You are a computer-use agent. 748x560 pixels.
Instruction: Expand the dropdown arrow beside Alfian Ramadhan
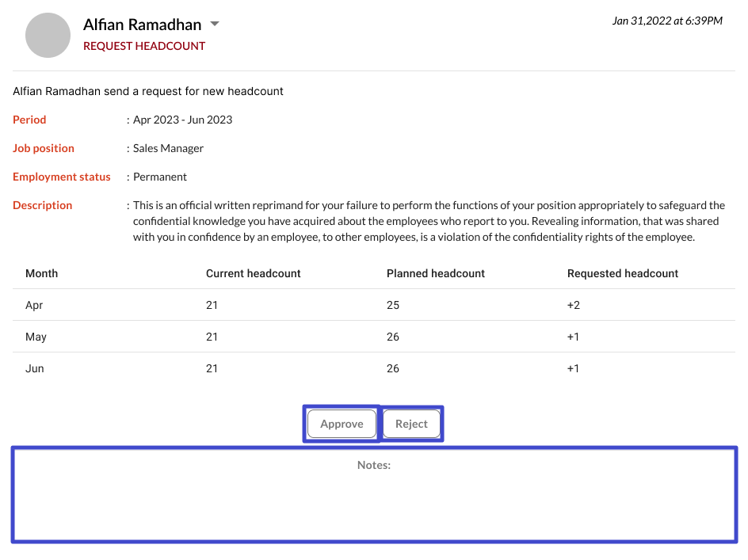coord(214,25)
